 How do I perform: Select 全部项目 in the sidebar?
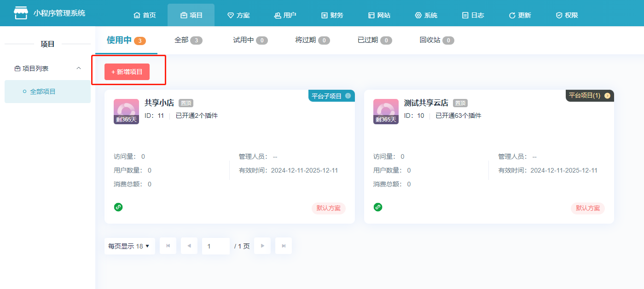pos(43,92)
